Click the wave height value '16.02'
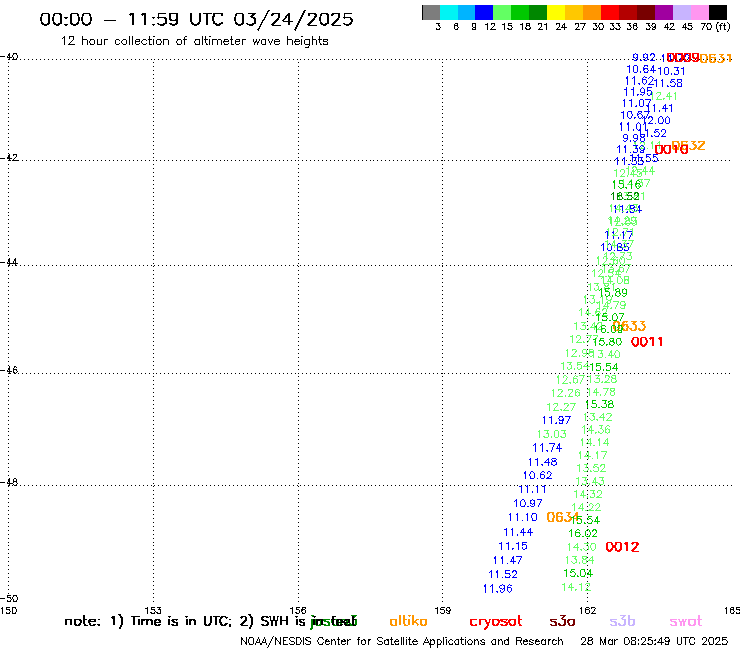The image size is (740, 650). [583, 533]
